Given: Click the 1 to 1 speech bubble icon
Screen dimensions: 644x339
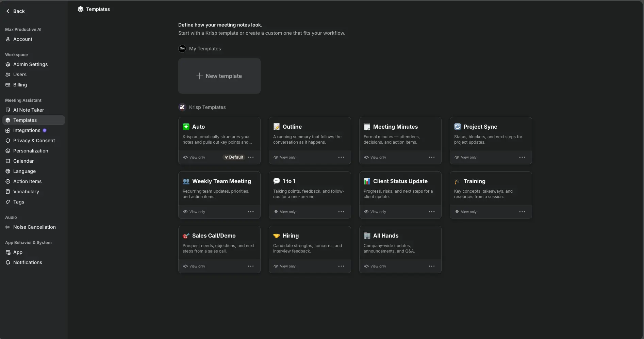Looking at the screenshot, I should (277, 181).
